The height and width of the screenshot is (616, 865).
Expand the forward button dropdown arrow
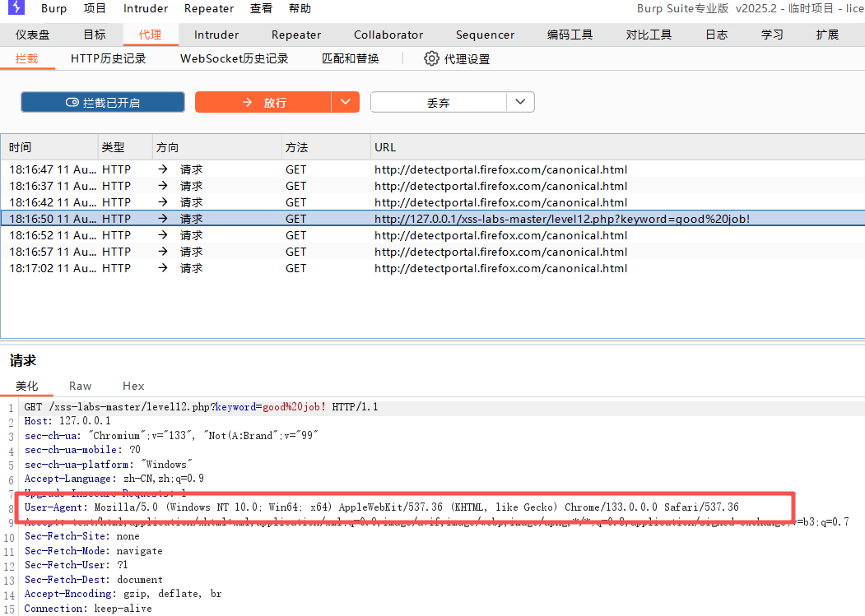346,102
